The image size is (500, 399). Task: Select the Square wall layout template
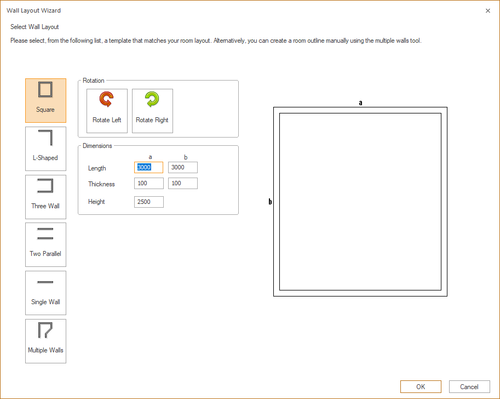[x=46, y=100]
